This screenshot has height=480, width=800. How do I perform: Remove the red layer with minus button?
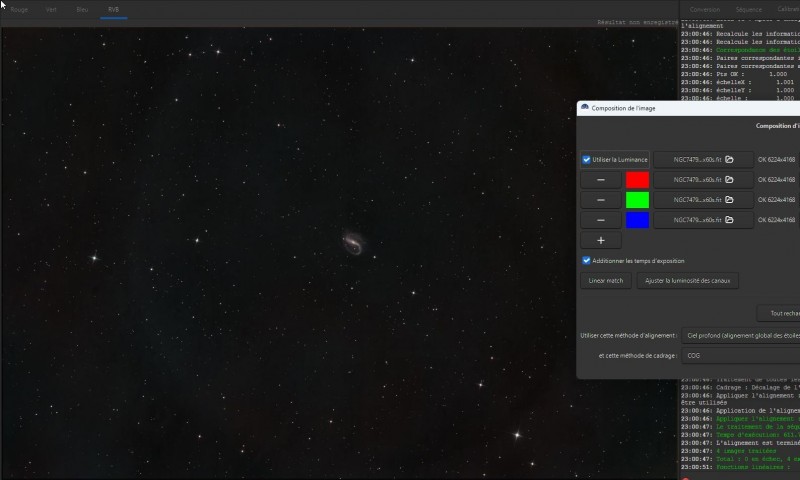601,180
